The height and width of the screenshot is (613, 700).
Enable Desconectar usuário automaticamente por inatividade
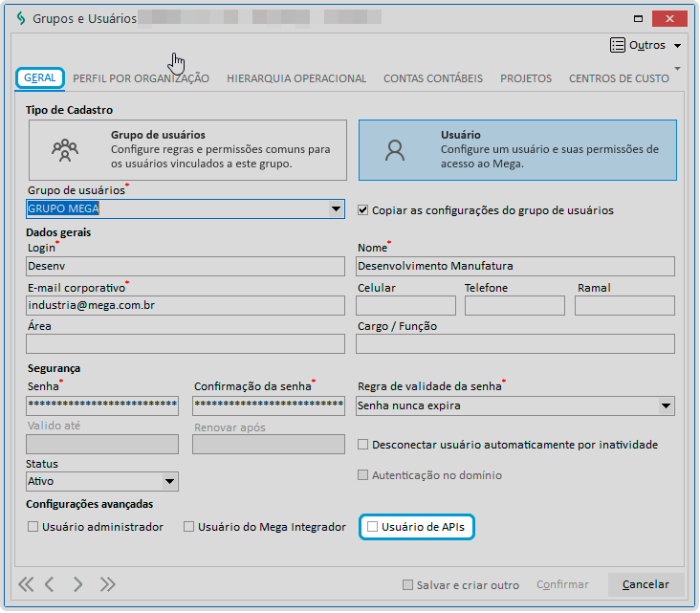[x=363, y=445]
